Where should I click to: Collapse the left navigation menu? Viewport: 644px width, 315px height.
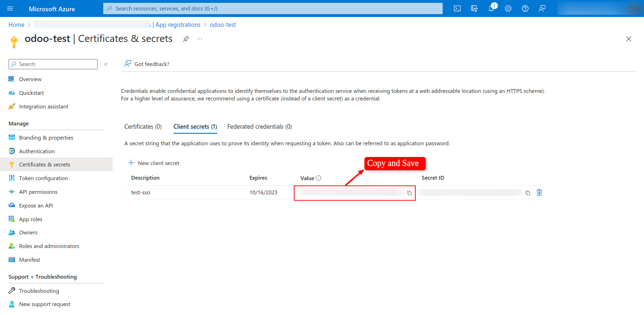106,64
